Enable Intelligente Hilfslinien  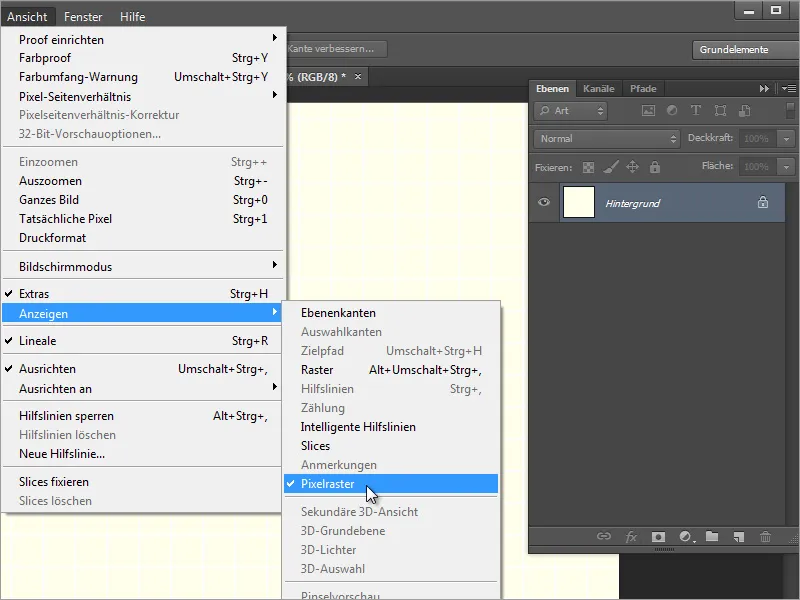click(x=391, y=427)
